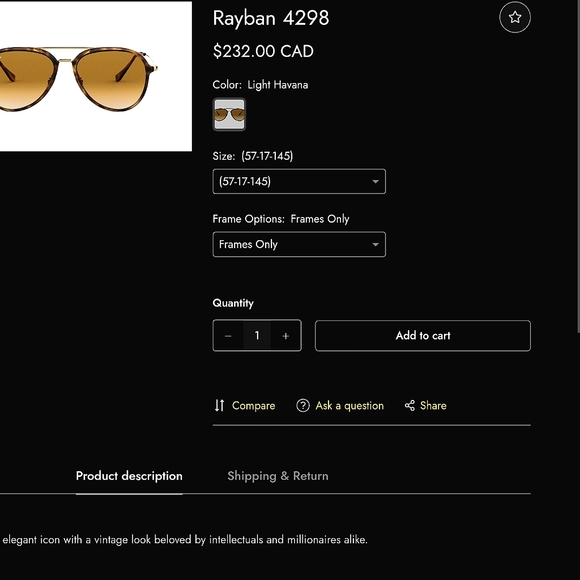Open the Frames Only options dropdown
580x580 pixels.
[299, 244]
